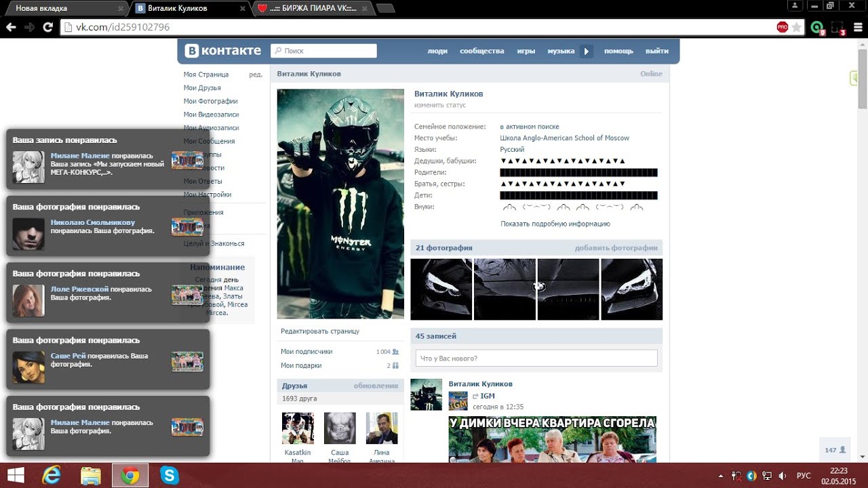Bookmark page using the star icon
The image size is (868, 488).
click(x=796, y=27)
